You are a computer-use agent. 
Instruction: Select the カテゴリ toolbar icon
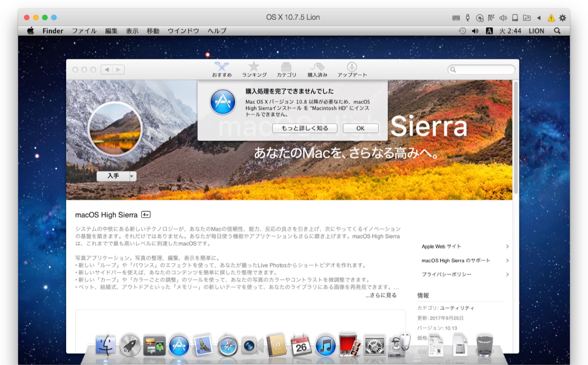click(x=286, y=67)
